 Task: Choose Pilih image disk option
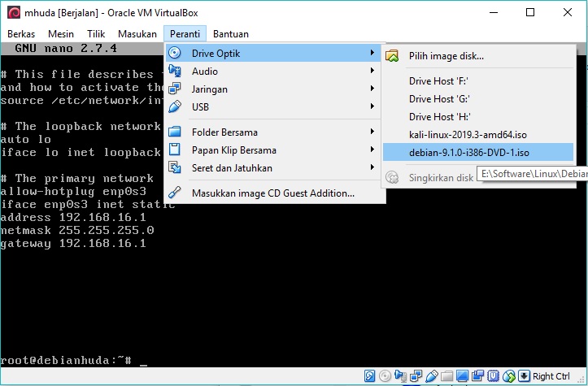point(478,56)
